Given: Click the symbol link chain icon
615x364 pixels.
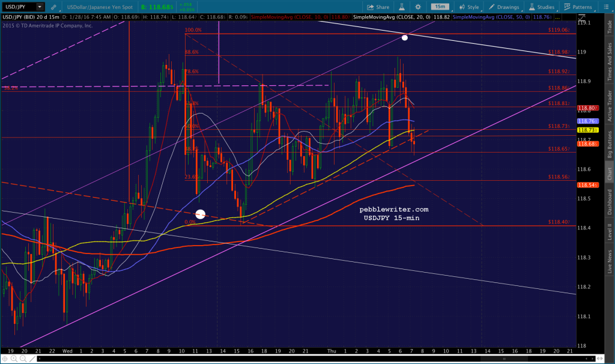Looking at the screenshot, I should point(53,7).
